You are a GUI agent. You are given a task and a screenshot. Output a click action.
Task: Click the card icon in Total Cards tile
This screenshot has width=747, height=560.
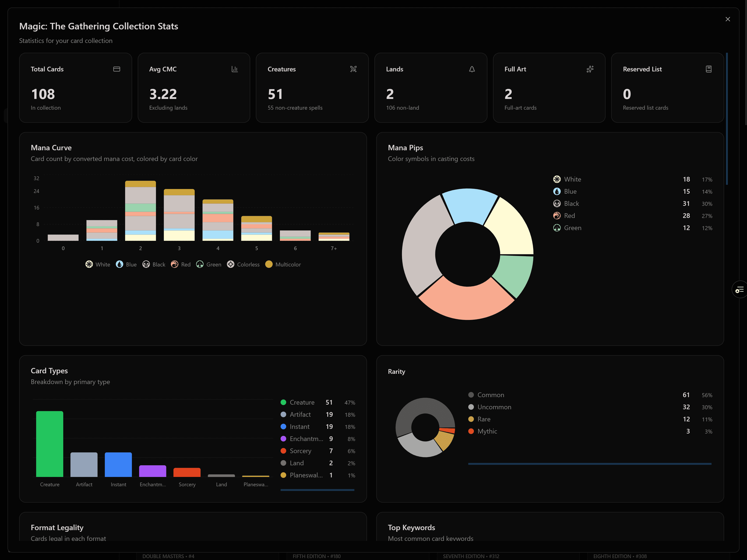point(116,69)
